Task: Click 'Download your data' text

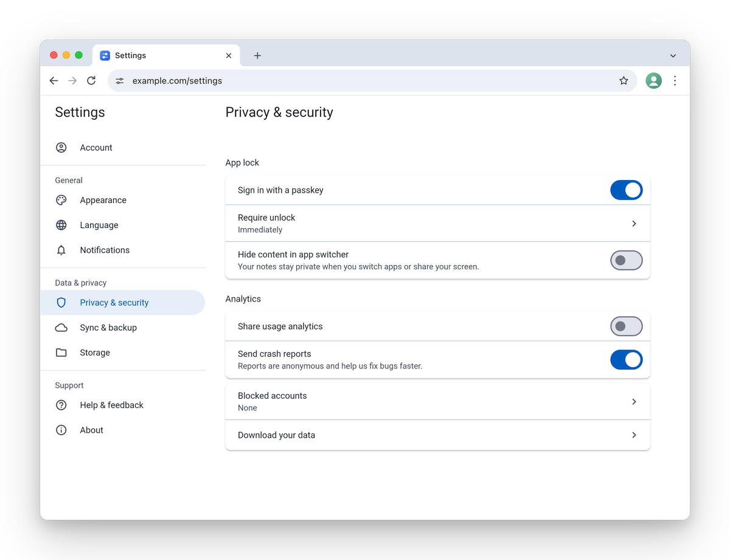Action: coord(277,435)
